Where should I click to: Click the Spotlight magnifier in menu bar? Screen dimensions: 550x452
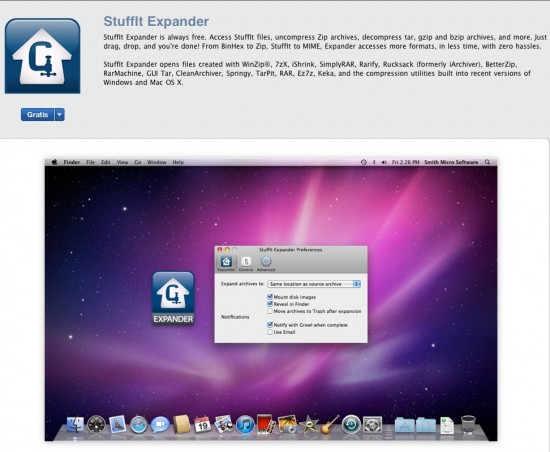(488, 162)
